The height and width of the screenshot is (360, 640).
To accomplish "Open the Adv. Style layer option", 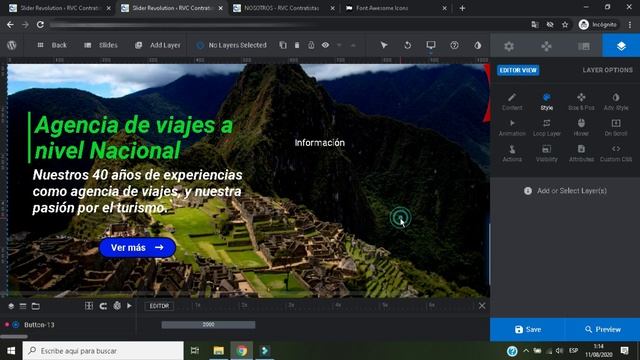I will click(x=616, y=102).
